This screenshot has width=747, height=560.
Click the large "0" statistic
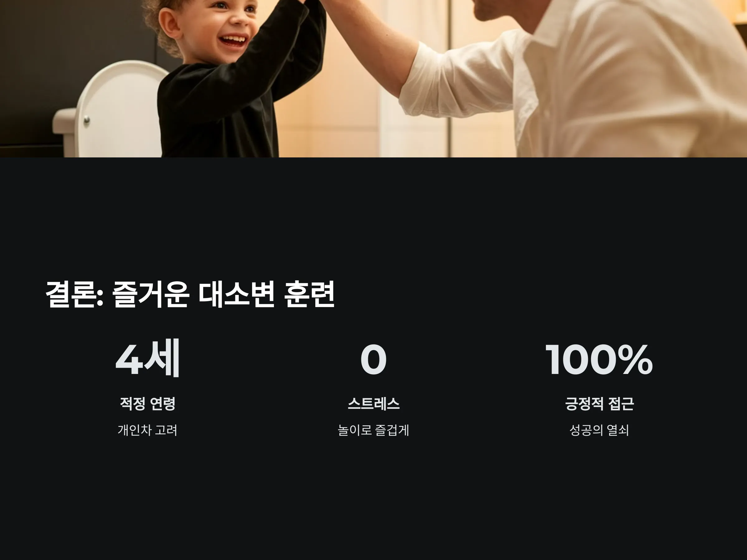point(374,360)
